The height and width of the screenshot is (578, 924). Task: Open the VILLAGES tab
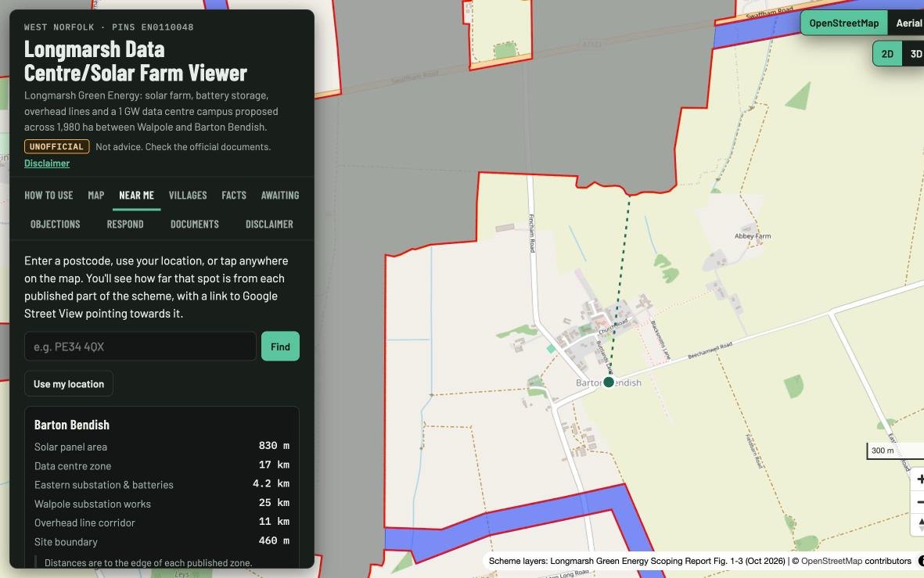[188, 195]
